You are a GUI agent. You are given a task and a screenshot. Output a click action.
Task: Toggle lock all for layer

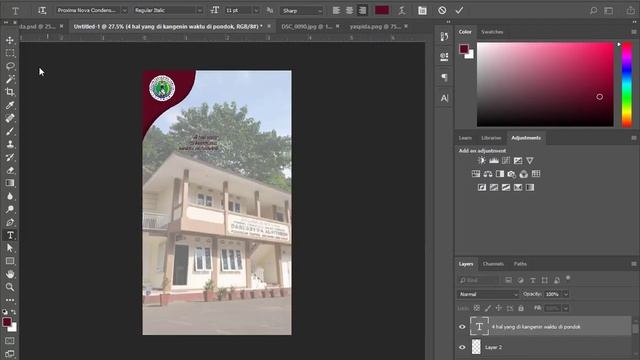tap(521, 308)
